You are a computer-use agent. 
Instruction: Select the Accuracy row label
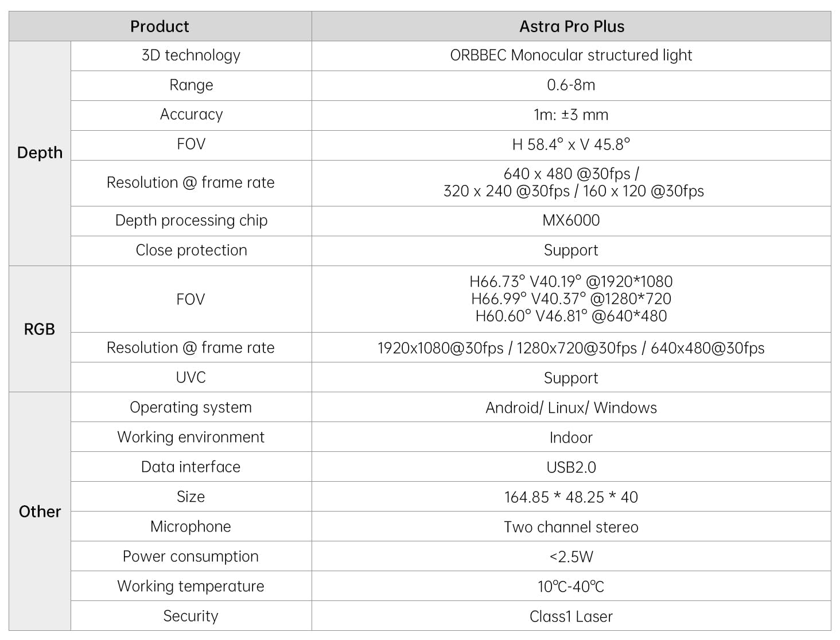(x=191, y=115)
